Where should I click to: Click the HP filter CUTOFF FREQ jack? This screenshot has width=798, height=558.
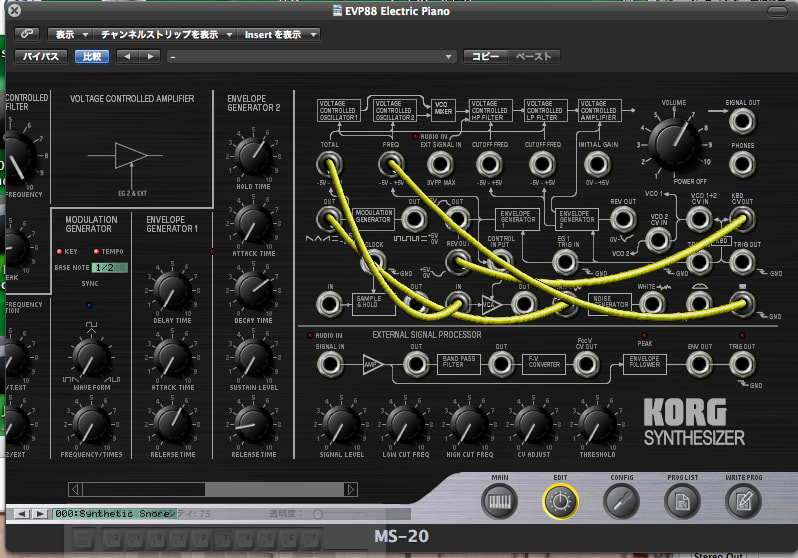tap(489, 164)
